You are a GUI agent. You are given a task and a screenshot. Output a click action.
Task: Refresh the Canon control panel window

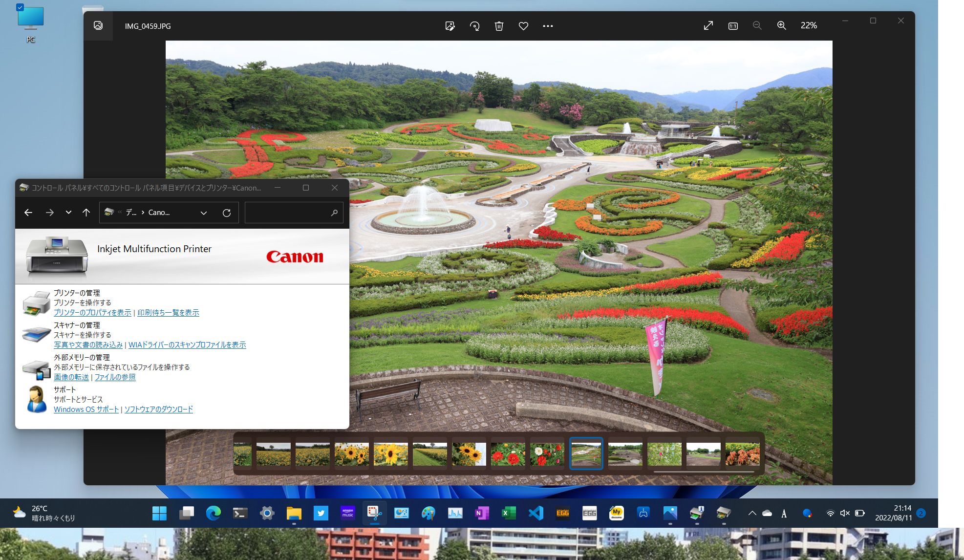click(x=227, y=213)
